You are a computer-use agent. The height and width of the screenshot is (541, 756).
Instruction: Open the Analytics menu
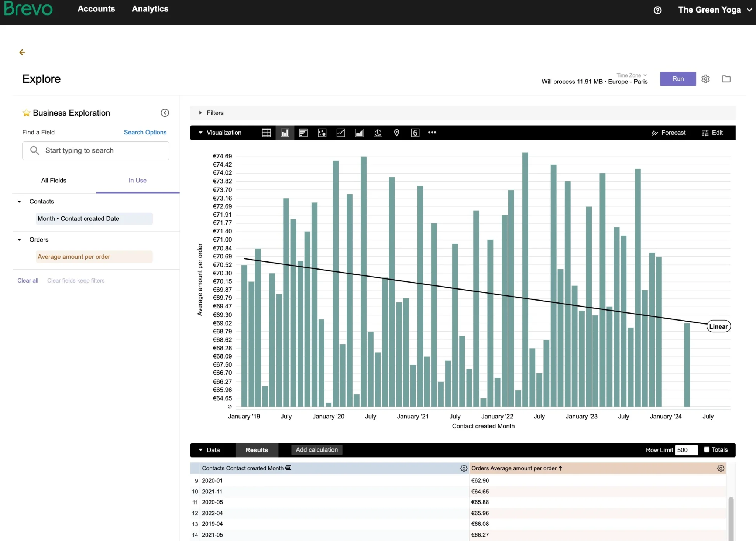pyautogui.click(x=150, y=9)
